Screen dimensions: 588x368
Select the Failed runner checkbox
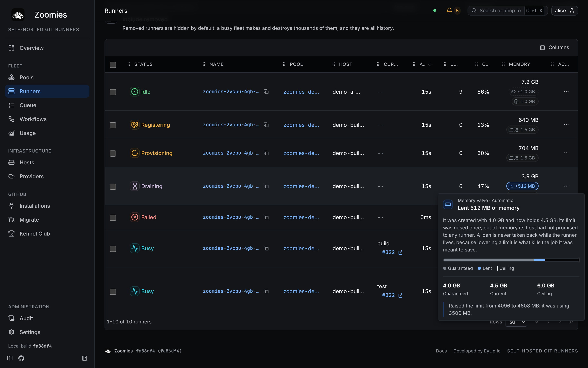pos(113,218)
